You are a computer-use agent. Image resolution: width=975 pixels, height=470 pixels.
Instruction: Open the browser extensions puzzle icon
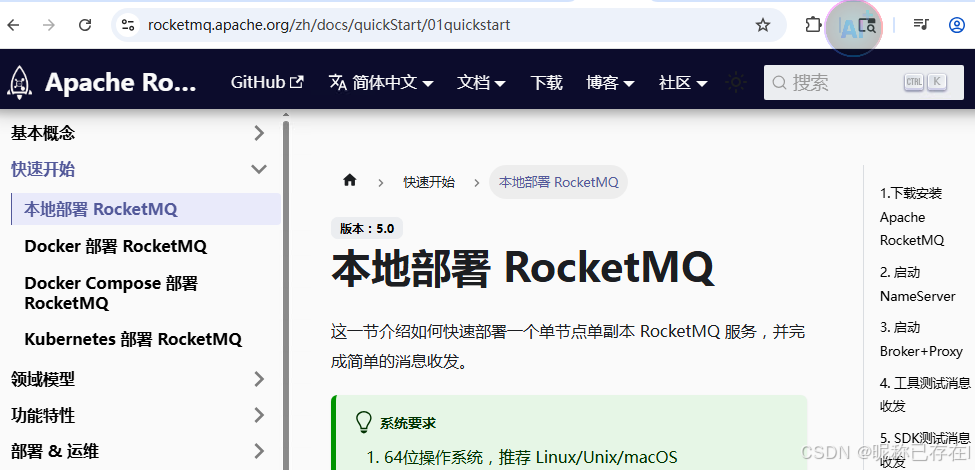click(813, 25)
